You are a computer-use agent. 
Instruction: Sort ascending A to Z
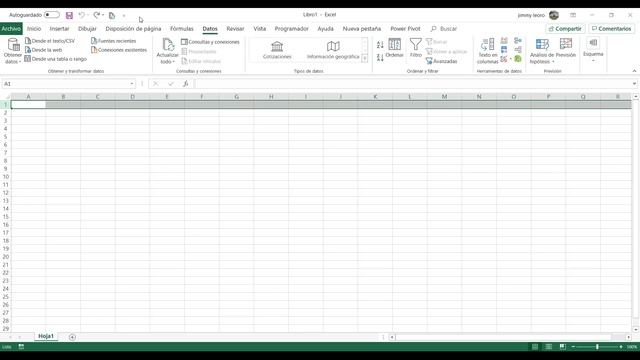coord(380,44)
